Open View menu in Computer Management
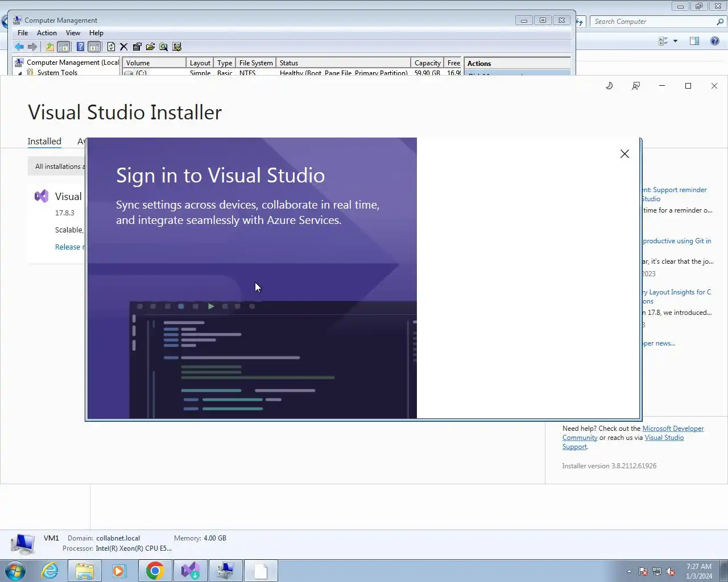Screen dimensions: 728x582 (x=73, y=33)
